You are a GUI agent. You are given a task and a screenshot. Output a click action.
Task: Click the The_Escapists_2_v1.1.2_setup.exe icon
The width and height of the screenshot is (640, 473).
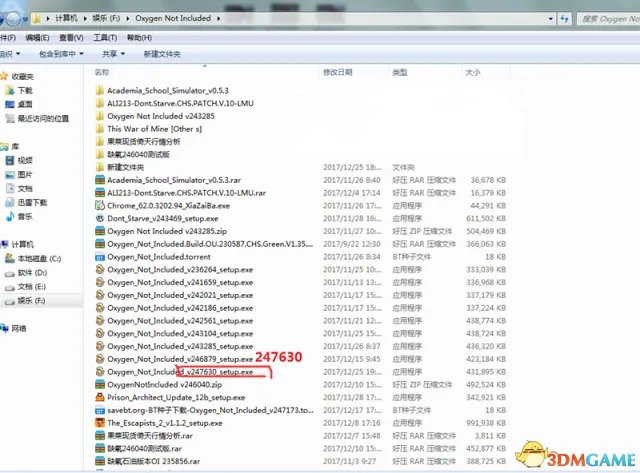click(100, 423)
